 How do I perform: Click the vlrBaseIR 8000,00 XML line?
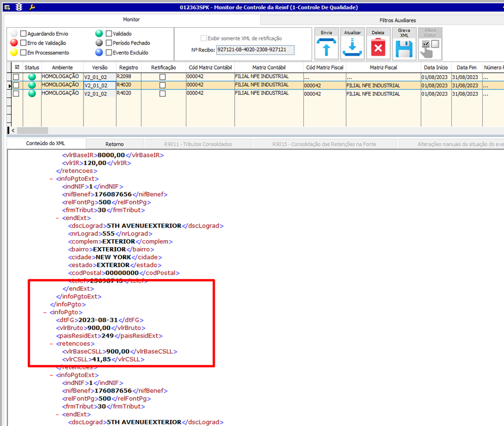pos(113,155)
